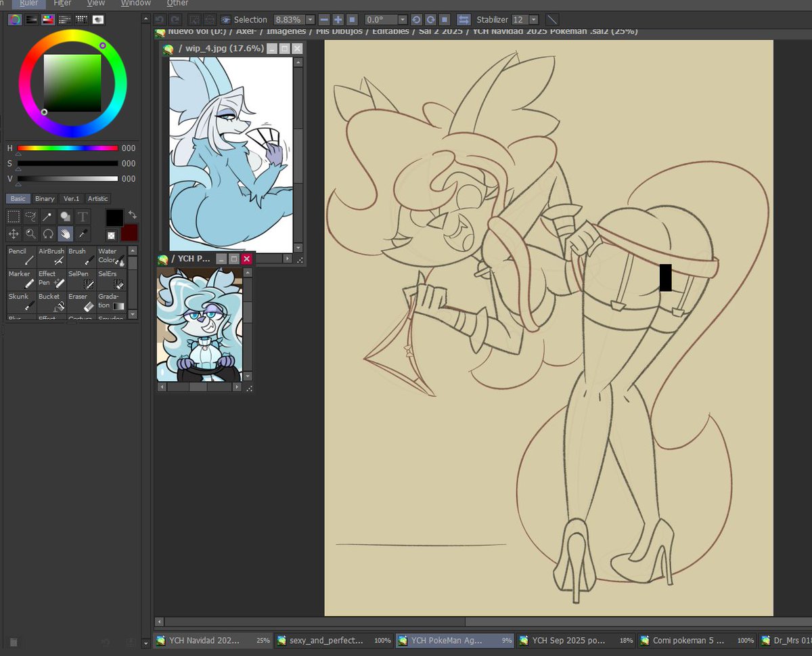
Task: Show the RGB slider panel icon
Action: click(x=31, y=20)
